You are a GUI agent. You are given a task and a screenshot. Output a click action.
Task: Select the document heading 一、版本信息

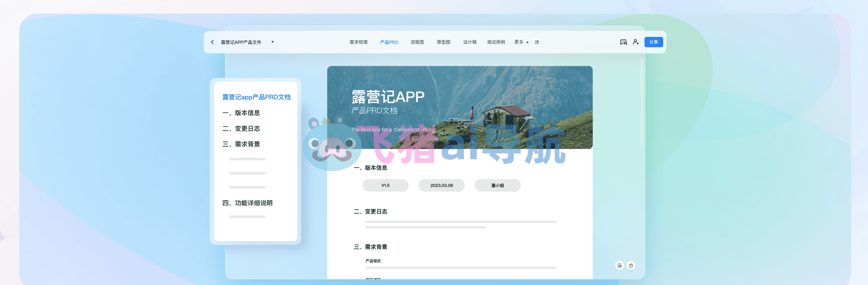(x=370, y=168)
